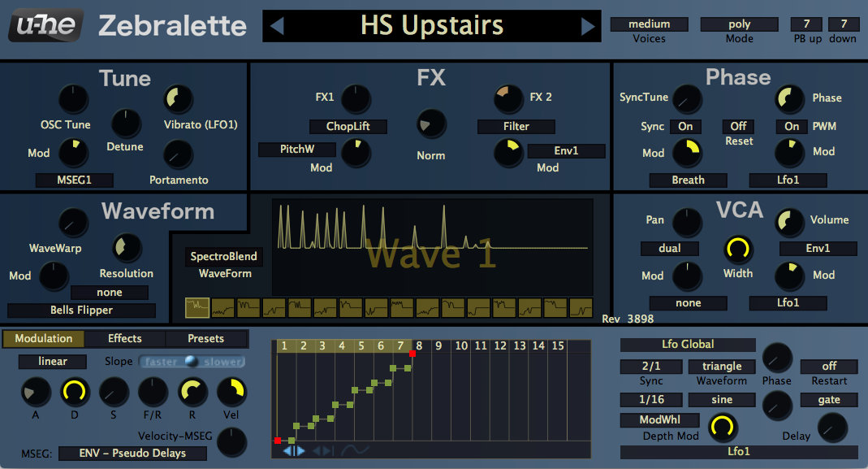This screenshot has height=469, width=868.
Task: Click the MSEG curve shape icon
Action: click(x=354, y=450)
